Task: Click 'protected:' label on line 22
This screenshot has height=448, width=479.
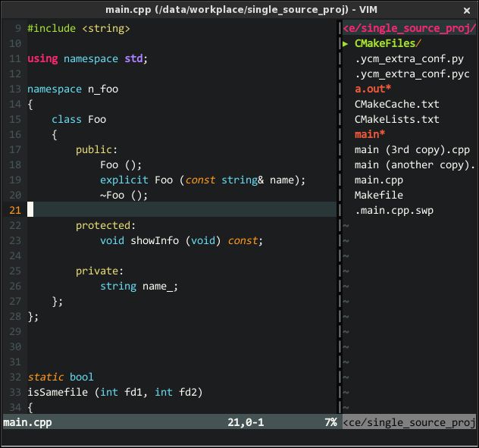Action: 105,226
